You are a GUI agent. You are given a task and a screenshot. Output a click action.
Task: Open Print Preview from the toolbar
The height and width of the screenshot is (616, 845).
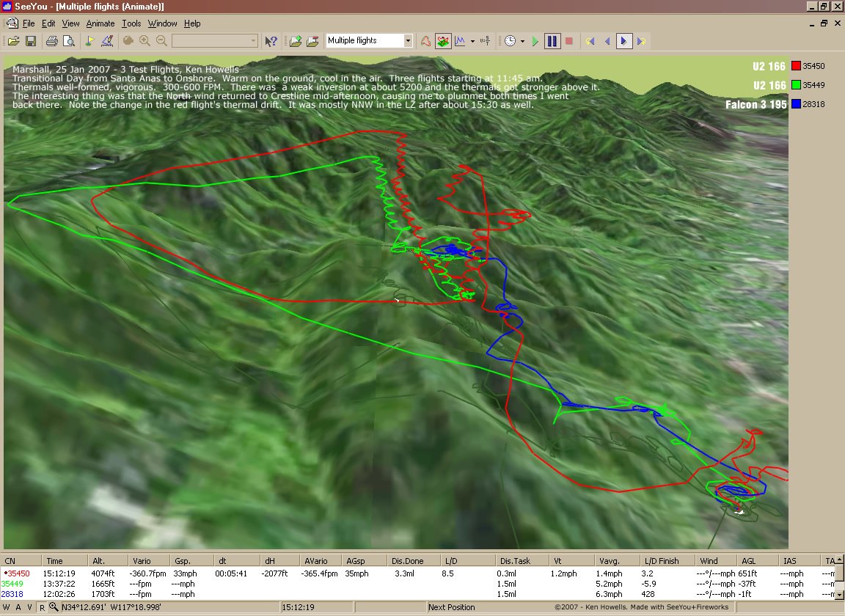point(68,41)
